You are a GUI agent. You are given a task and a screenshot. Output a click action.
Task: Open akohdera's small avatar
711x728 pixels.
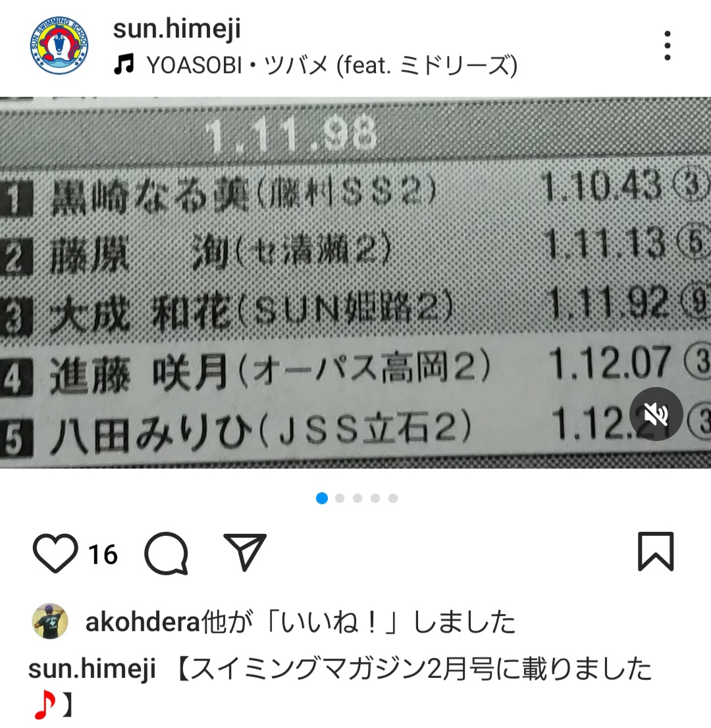[50, 621]
